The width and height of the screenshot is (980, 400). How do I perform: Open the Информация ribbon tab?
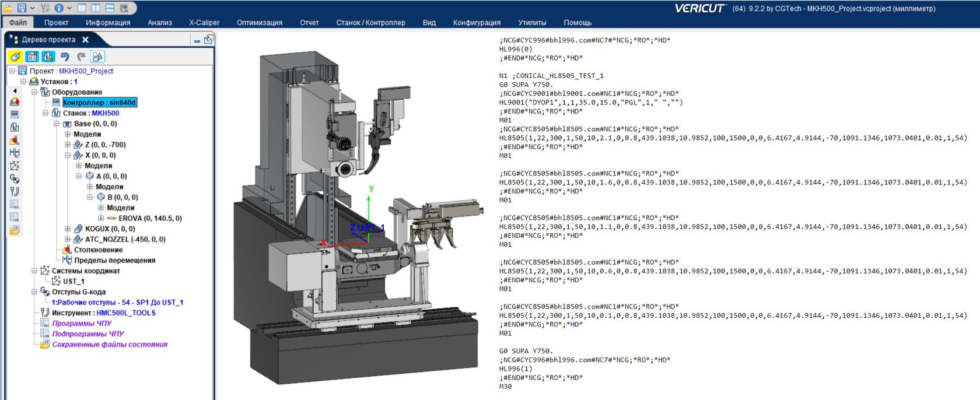[108, 22]
